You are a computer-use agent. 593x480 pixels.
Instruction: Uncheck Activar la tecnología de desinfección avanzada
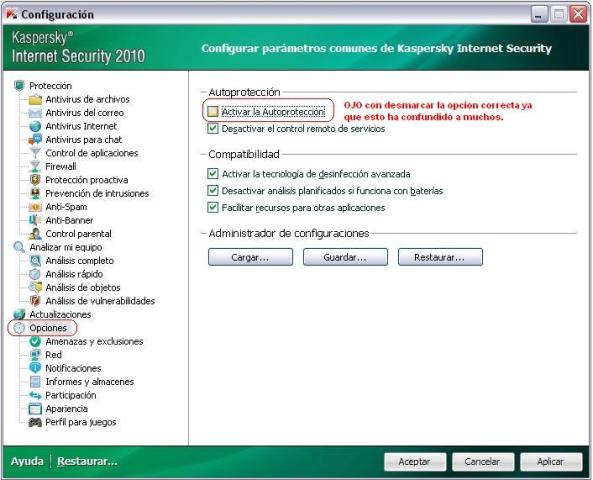click(213, 174)
